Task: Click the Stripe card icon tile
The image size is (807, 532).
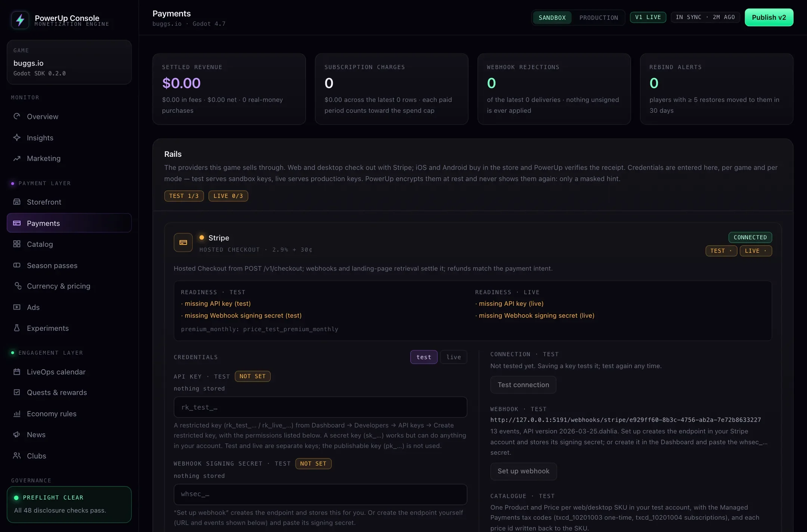Action: (183, 243)
